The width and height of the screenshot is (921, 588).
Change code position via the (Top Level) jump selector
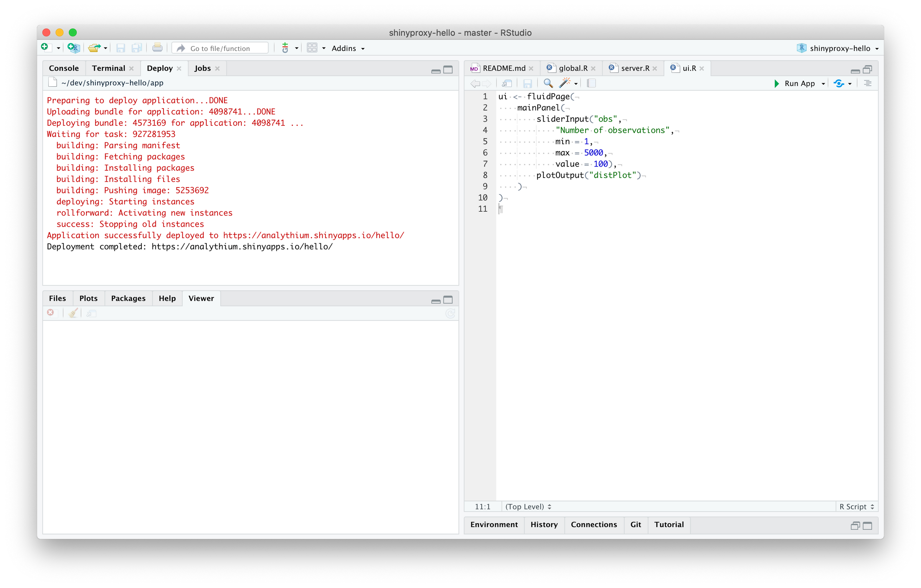[528, 506]
